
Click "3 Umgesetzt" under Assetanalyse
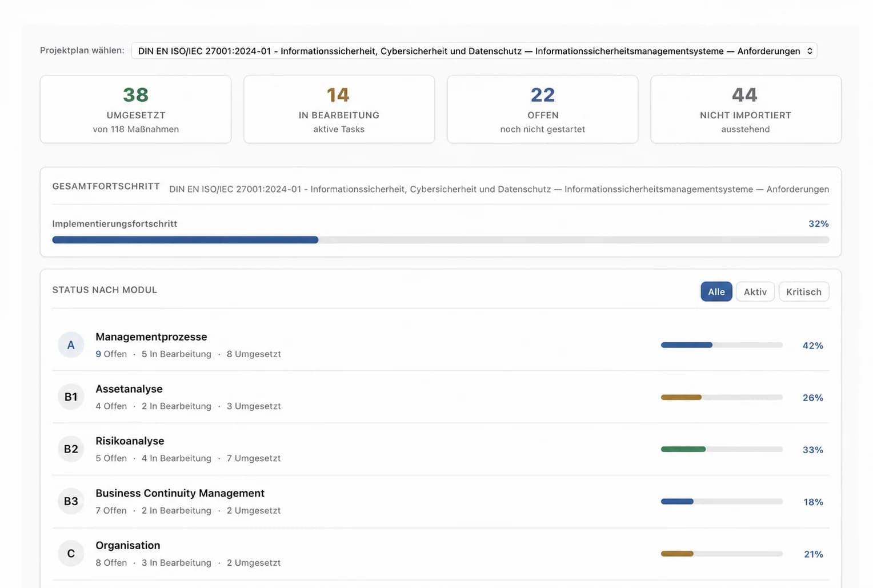(254, 406)
